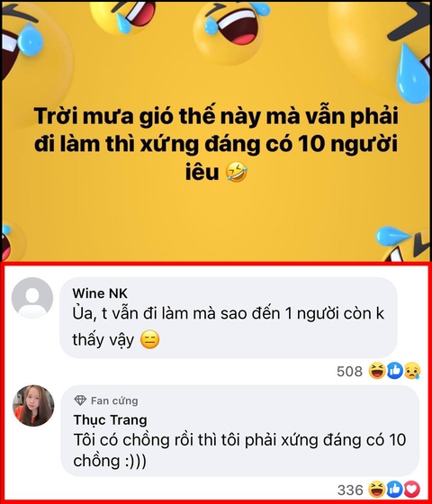Click Wine NK's default profile avatar

(32, 298)
